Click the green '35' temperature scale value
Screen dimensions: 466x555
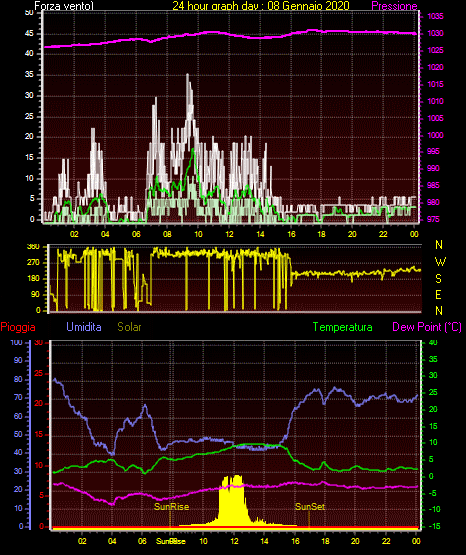click(x=433, y=360)
